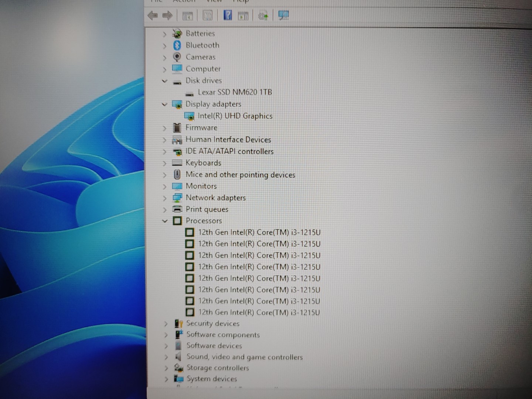Select Mice and other pointing devices
532x399 pixels.
tap(240, 175)
